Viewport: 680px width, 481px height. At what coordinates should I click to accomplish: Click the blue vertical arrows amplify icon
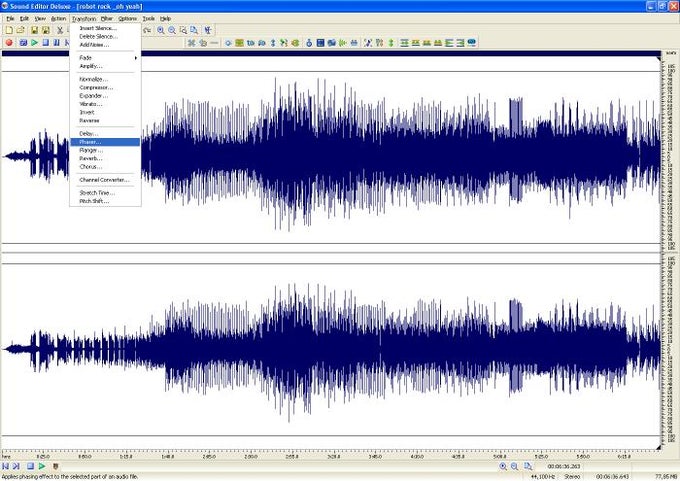point(273,43)
